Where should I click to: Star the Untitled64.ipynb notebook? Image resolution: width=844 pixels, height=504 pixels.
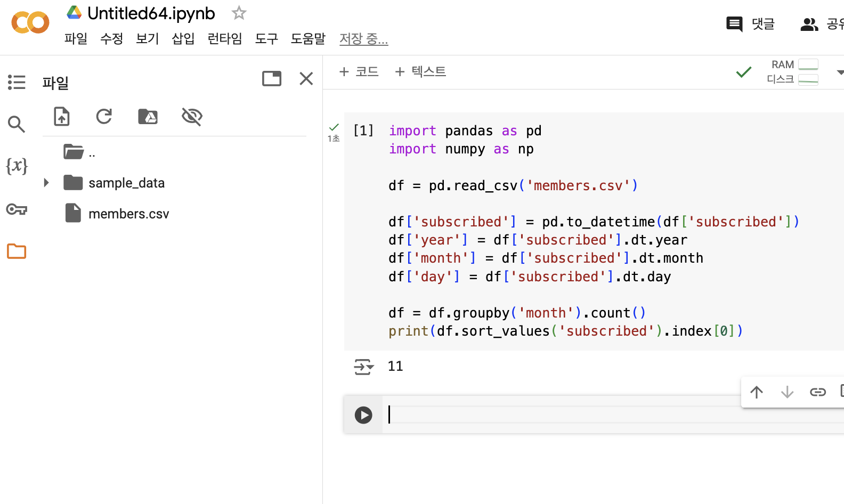click(x=239, y=13)
